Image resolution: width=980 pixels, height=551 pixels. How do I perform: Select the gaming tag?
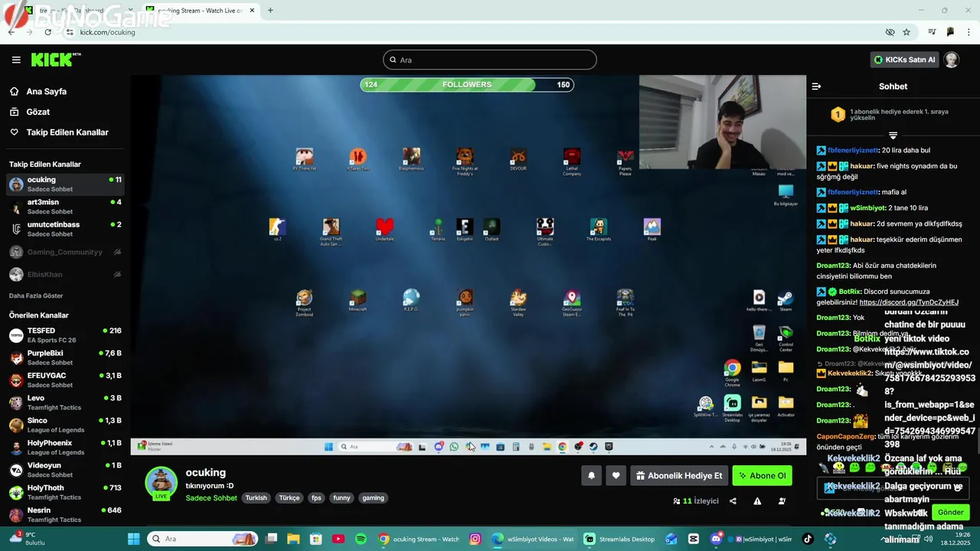point(374,498)
